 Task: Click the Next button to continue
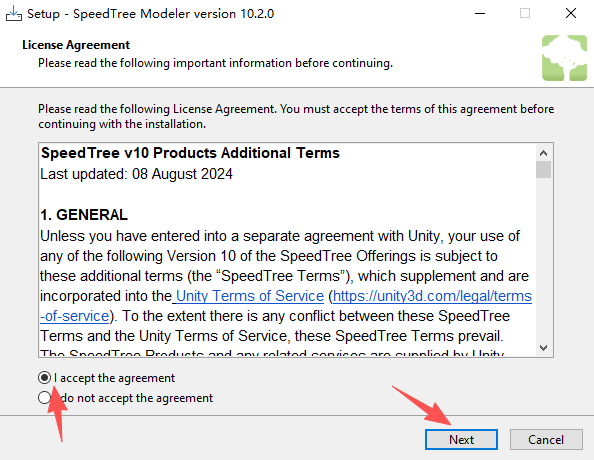[x=461, y=440]
